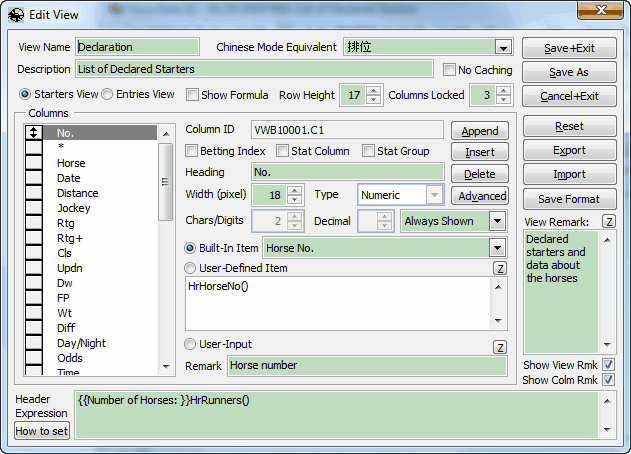This screenshot has height=454, width=631.
Task: Click the Heading input field
Action: coord(348,172)
